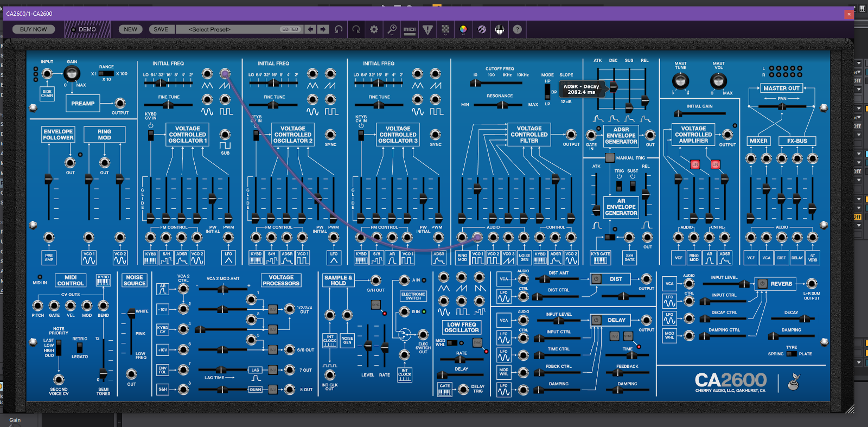Click the Ring Mod OUT jack
The width and height of the screenshot is (868, 427).
coord(104,162)
